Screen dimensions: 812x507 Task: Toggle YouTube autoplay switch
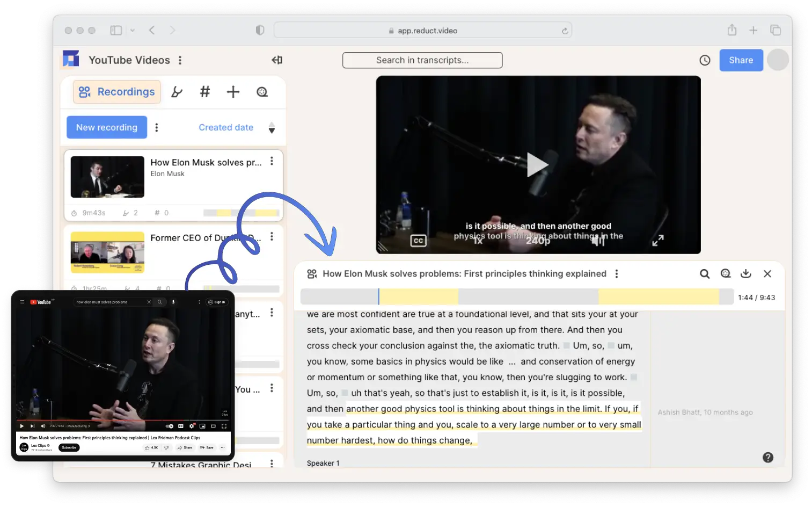[169, 426]
